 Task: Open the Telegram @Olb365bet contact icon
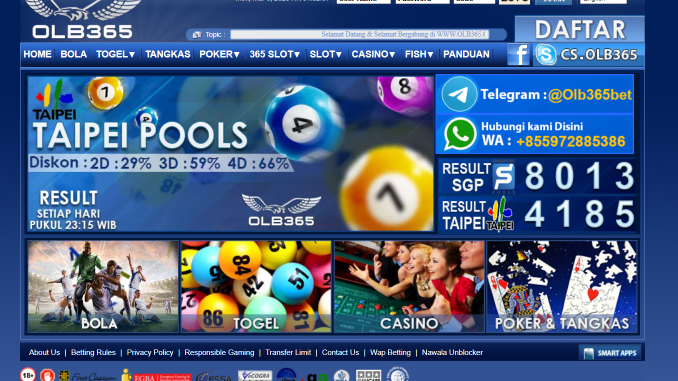point(459,94)
